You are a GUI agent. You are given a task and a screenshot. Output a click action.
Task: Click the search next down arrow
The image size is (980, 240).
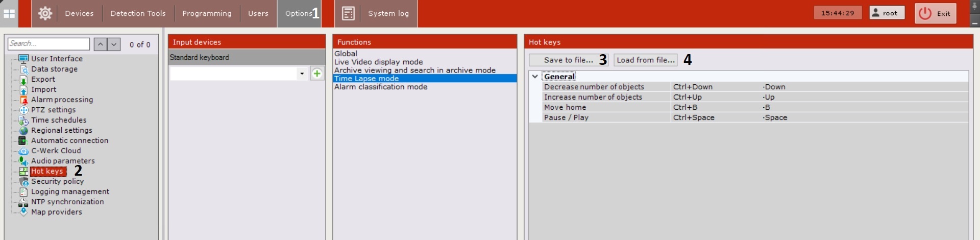(x=114, y=44)
